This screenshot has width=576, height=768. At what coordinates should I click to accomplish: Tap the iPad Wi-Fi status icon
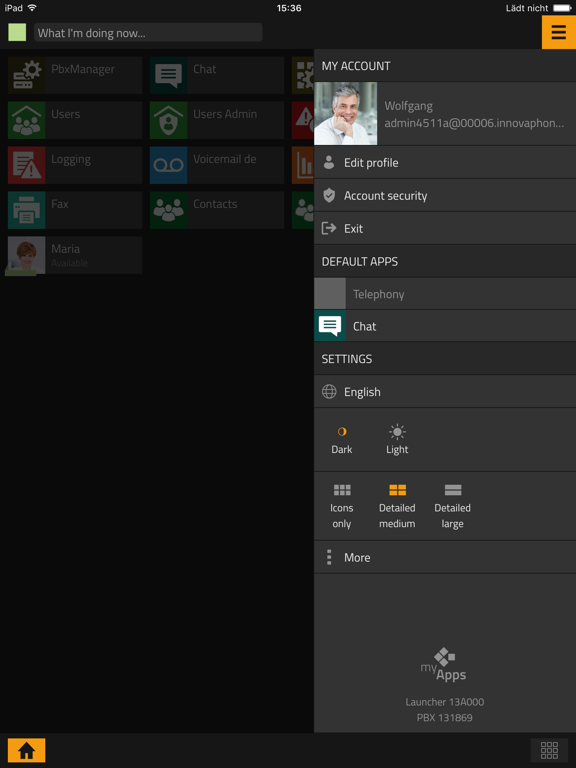pos(32,7)
